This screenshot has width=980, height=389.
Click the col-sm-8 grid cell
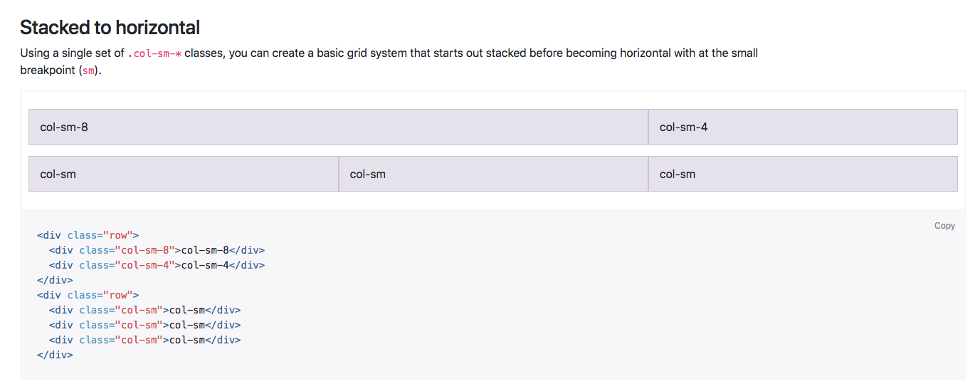click(338, 127)
